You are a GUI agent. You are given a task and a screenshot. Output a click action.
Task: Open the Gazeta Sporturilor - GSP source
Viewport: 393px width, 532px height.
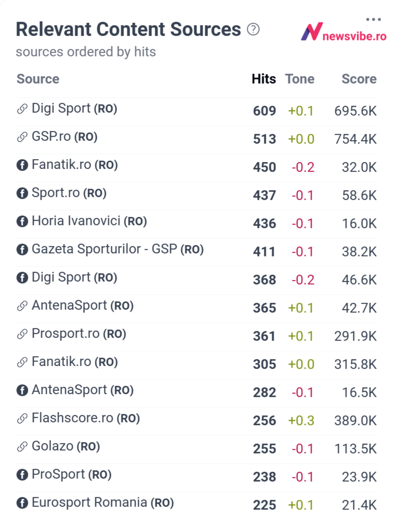tap(118, 249)
